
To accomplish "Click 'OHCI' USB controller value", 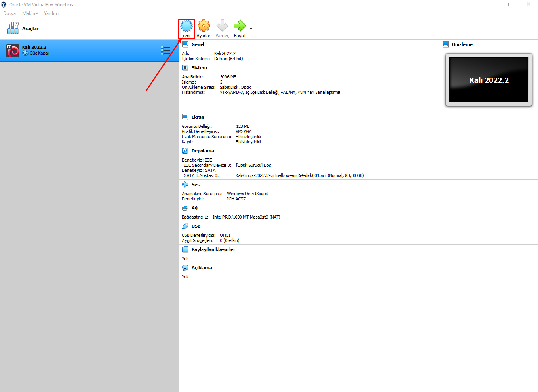I will (225, 235).
